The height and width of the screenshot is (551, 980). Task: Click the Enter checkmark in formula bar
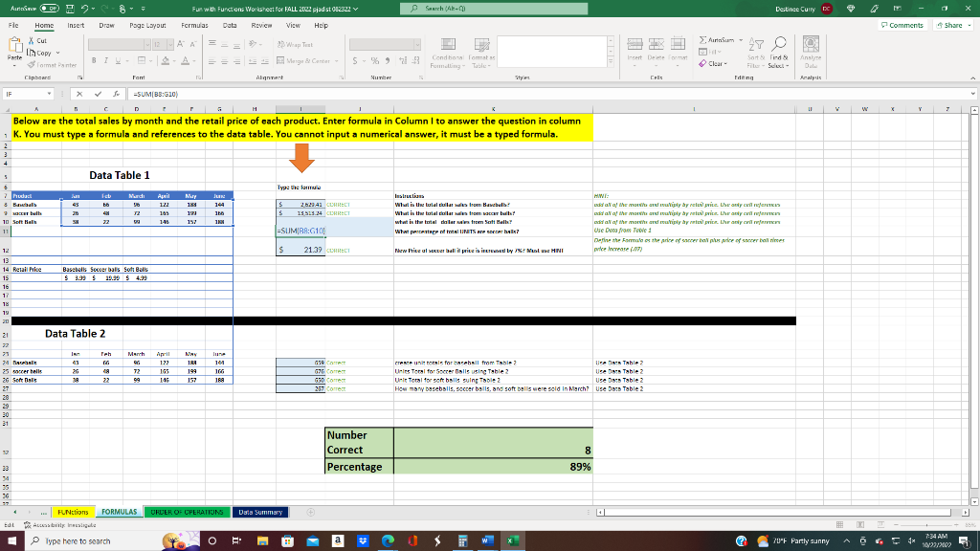pos(98,94)
